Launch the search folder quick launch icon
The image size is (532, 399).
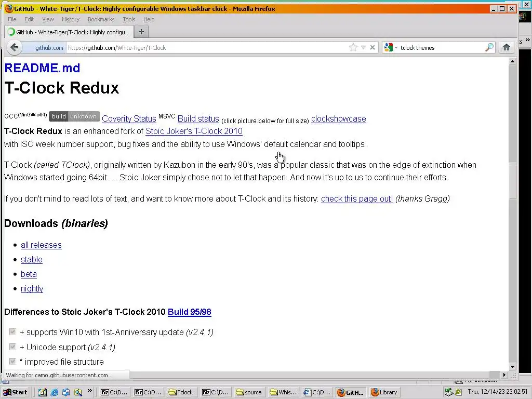tap(78, 392)
